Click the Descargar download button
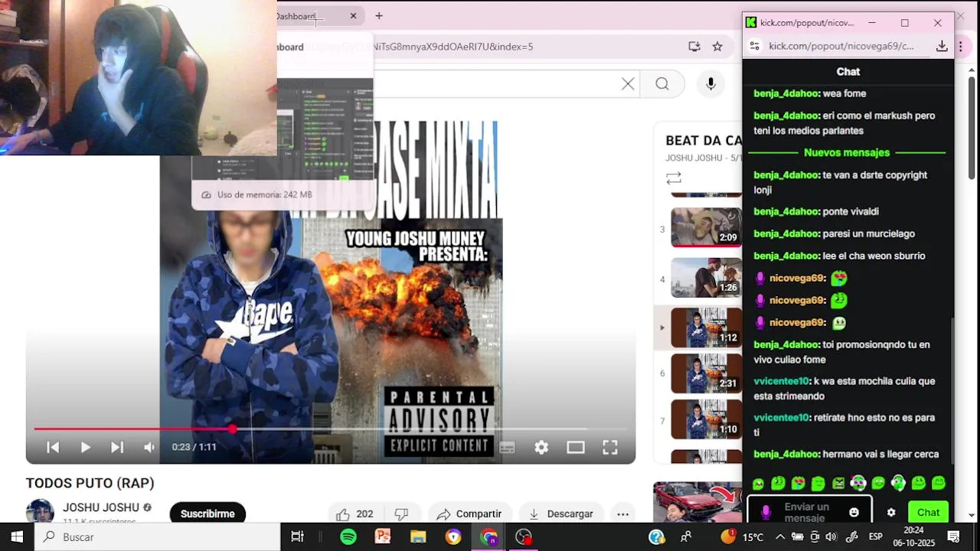 [x=560, y=514]
